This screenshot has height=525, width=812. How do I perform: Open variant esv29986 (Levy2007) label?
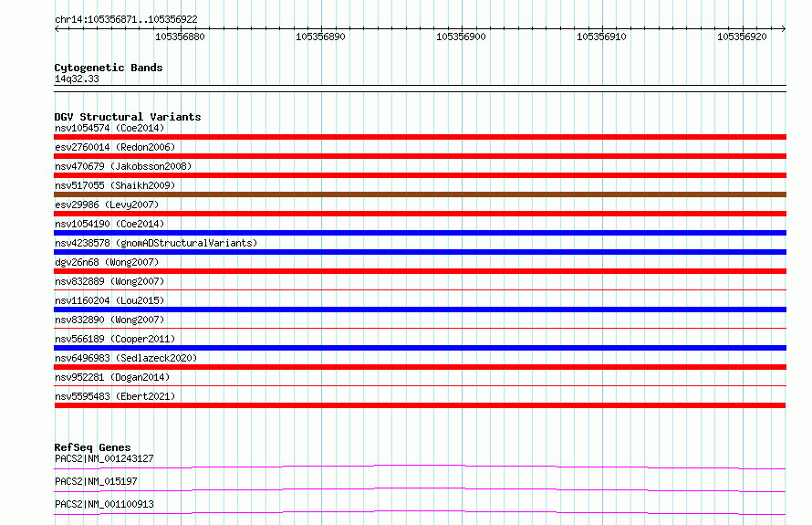(107, 205)
